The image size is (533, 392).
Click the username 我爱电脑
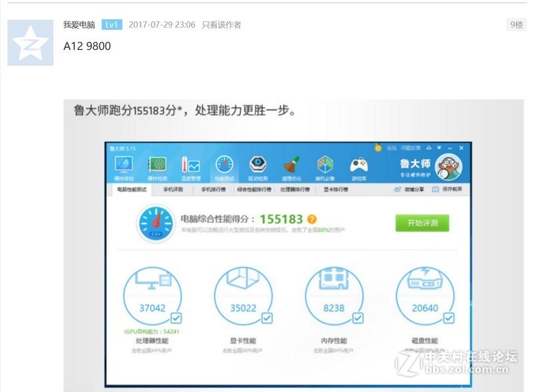tap(79, 25)
